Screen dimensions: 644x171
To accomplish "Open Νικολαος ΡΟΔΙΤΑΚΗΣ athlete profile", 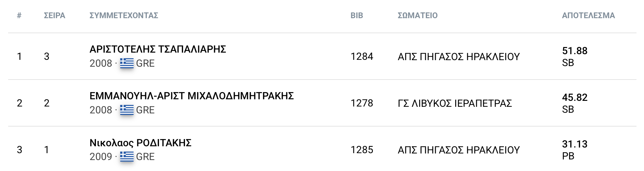I will coord(140,143).
